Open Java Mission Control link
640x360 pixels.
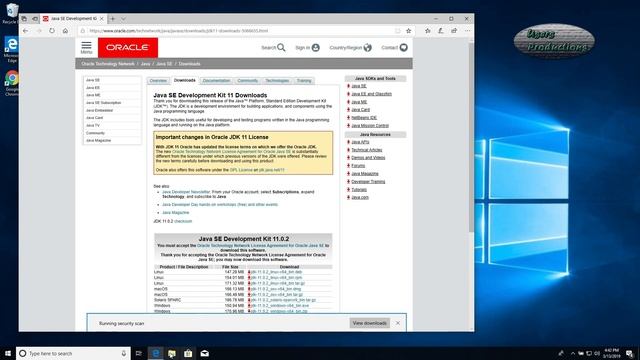pos(370,125)
